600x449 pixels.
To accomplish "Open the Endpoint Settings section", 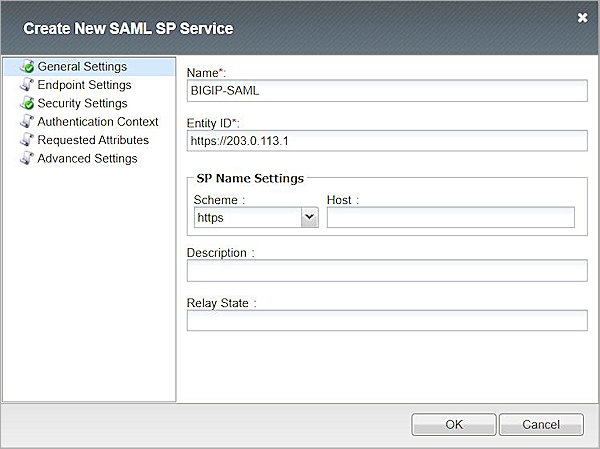I will pyautogui.click(x=84, y=85).
